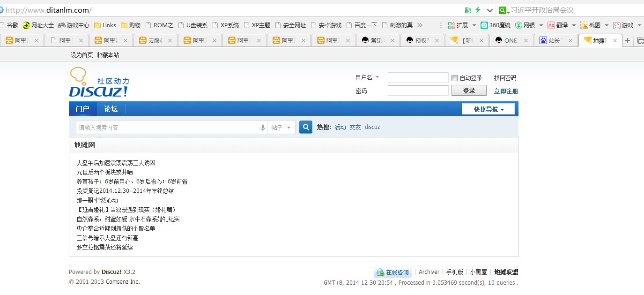
Task: Select the 门户 navigation tab
Action: coord(82,109)
